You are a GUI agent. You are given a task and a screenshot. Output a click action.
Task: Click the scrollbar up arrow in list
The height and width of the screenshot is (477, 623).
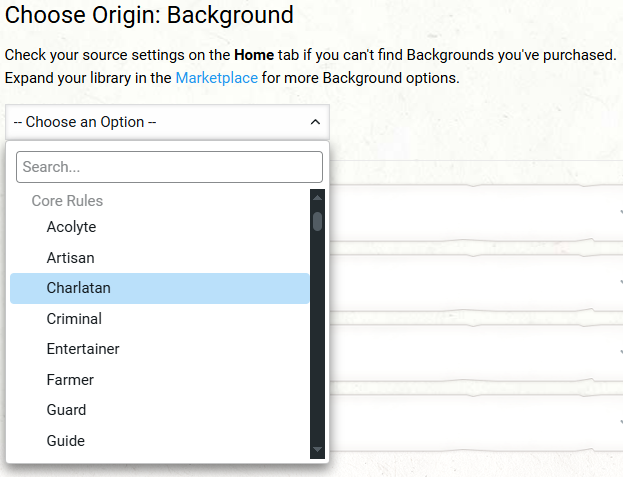click(318, 197)
